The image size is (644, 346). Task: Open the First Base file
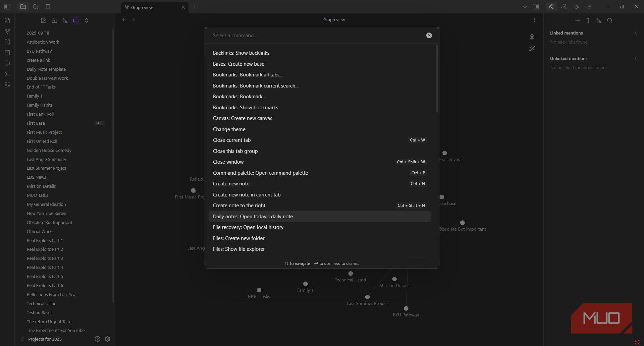click(x=65, y=123)
